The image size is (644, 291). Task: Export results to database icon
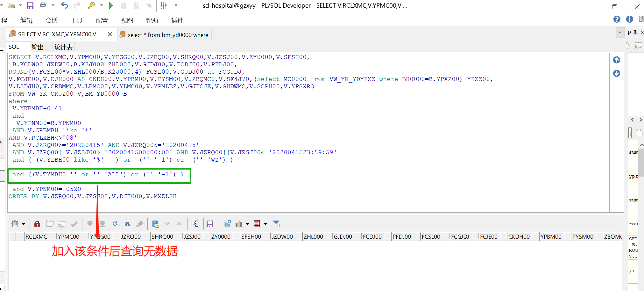(x=228, y=224)
